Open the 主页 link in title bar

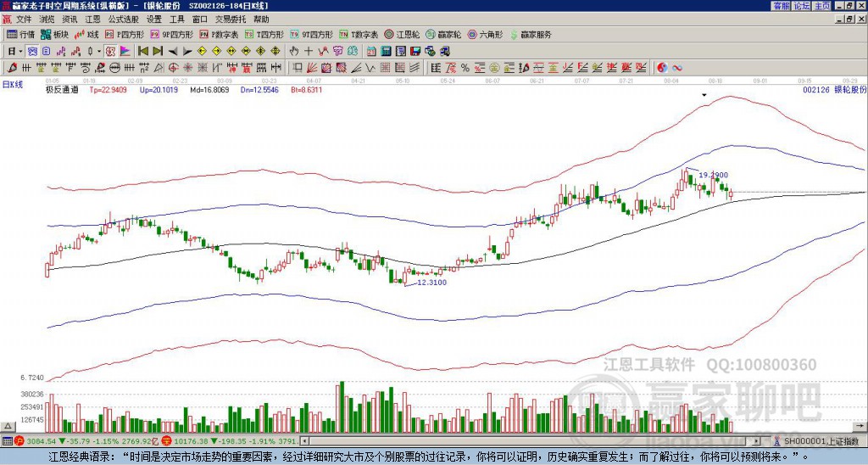pyautogui.click(x=822, y=6)
